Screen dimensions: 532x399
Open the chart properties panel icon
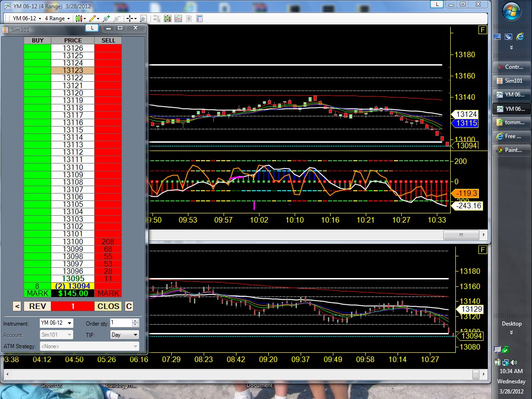click(x=199, y=18)
